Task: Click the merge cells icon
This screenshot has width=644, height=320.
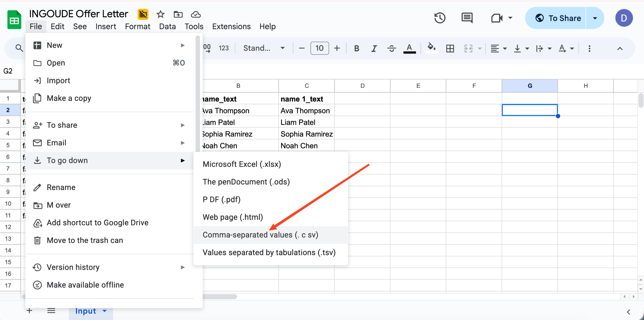Action: 469,48
